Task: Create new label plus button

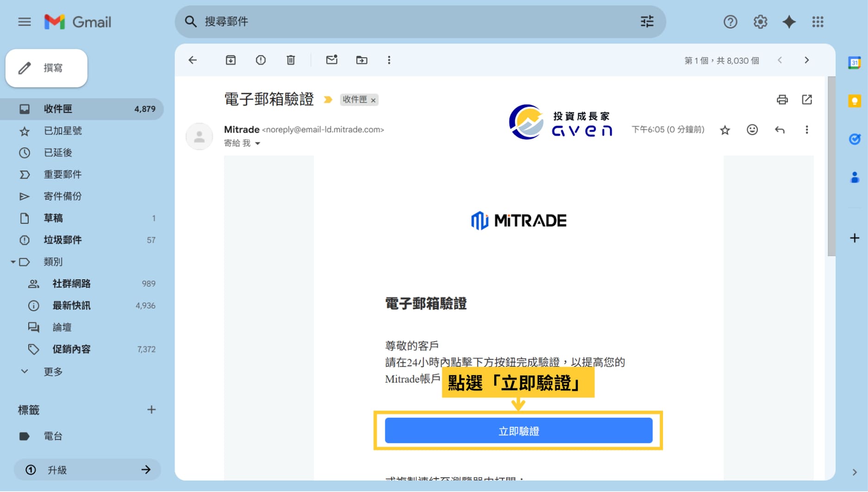Action: [x=151, y=410]
